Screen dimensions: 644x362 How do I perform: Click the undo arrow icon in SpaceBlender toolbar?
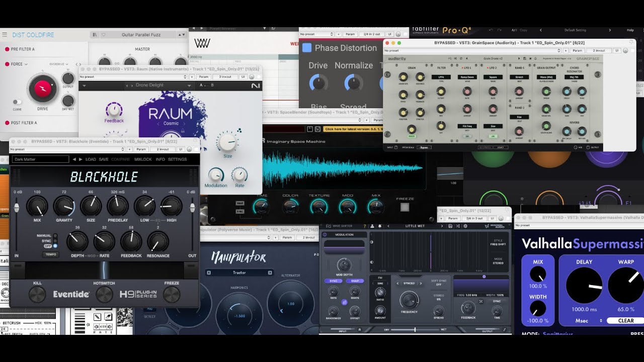pos(317,129)
